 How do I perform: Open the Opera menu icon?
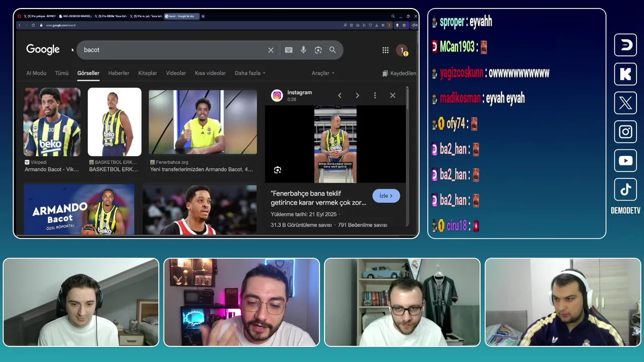pyautogui.click(x=19, y=16)
